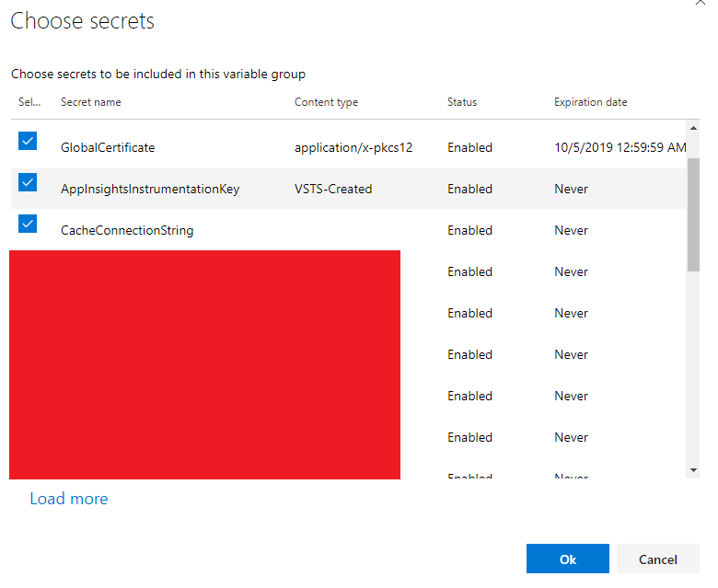Click the scrollbar down arrow
Screen dimensions: 718x588
pyautogui.click(x=693, y=470)
